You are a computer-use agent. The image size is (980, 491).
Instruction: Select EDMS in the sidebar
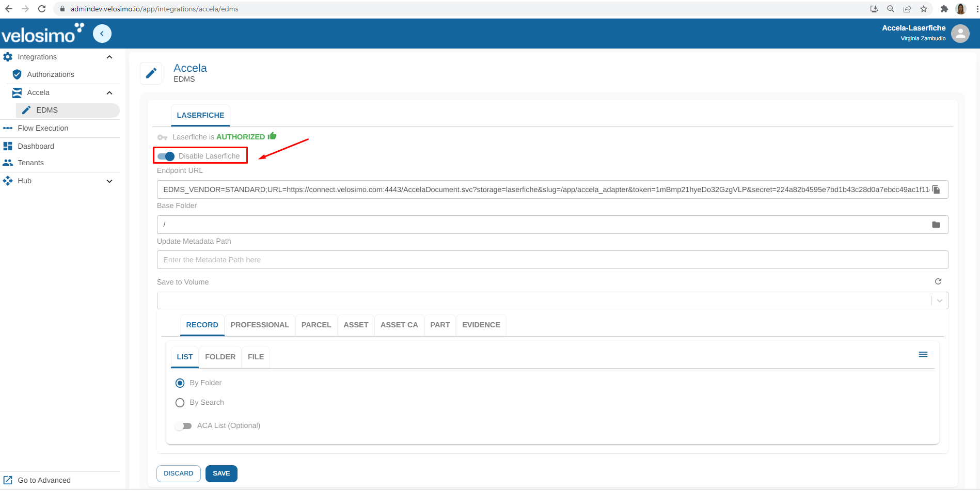pos(68,110)
